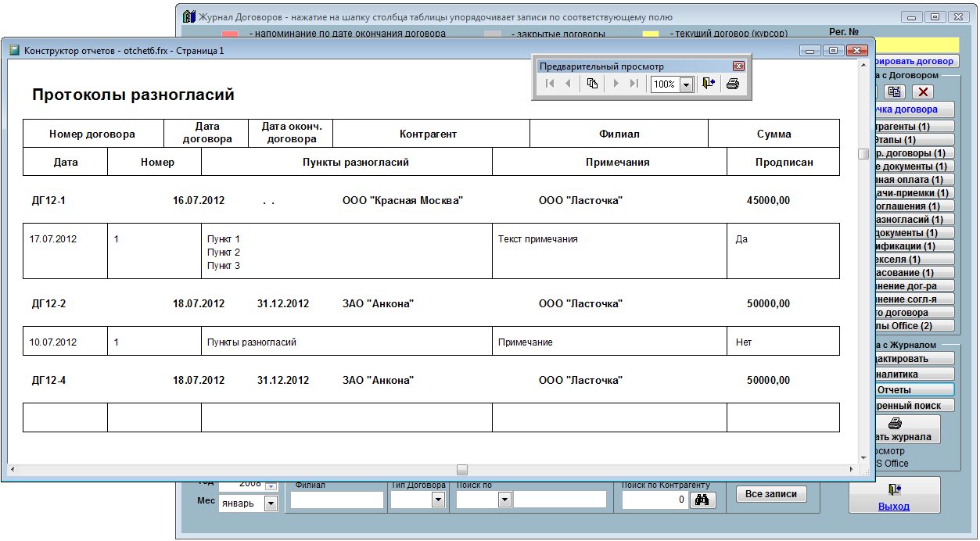This screenshot has width=980, height=541.
Task: Click the Филиал filter input field
Action: (336, 500)
